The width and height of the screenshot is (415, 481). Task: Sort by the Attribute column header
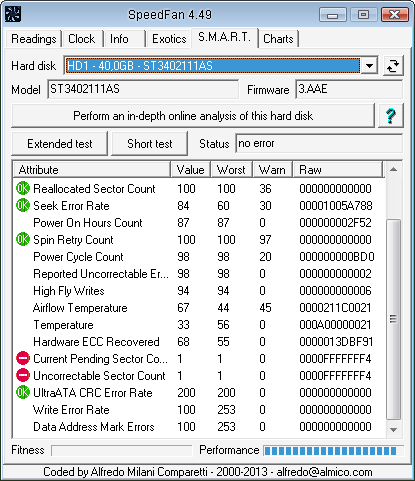click(x=92, y=170)
